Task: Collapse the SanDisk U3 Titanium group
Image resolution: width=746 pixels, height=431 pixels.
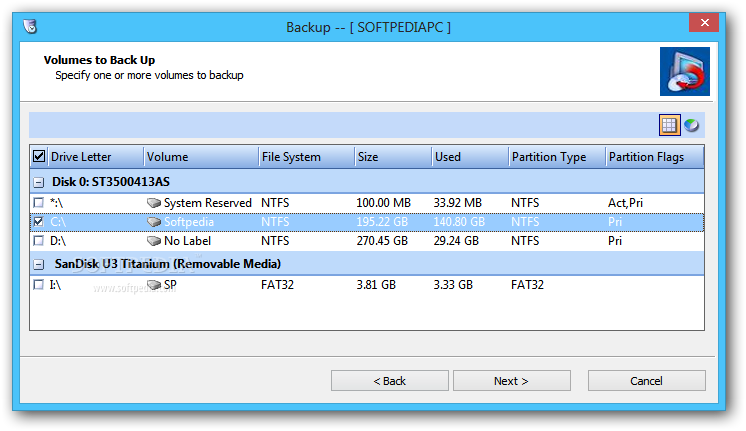Action: [x=38, y=264]
